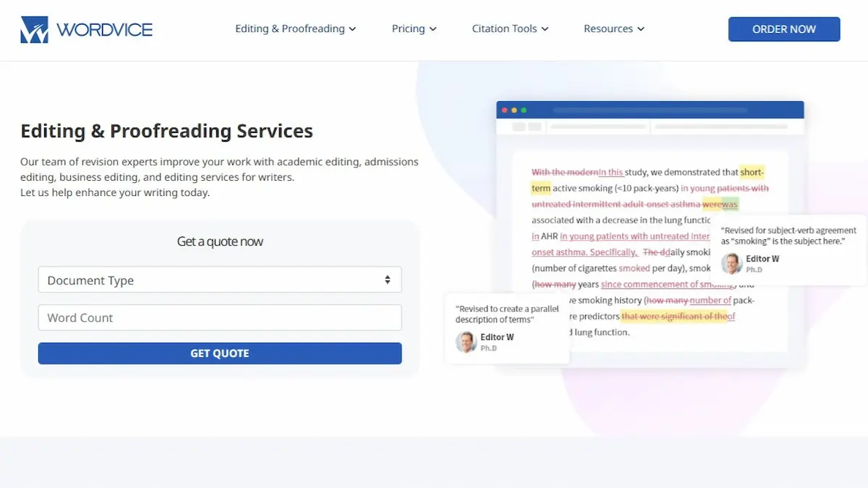The width and height of the screenshot is (868, 488).
Task: Click the highlighted 'short-' text in the document
Action: (x=752, y=172)
